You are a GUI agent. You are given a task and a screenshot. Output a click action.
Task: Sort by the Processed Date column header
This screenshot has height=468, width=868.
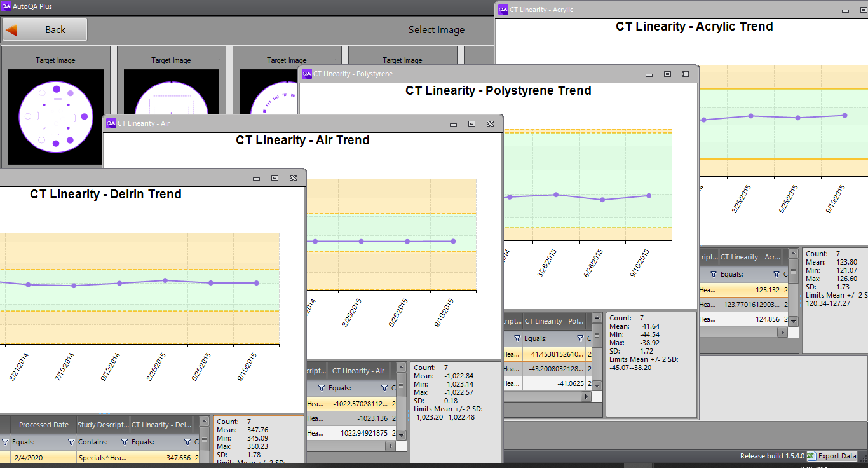click(43, 425)
